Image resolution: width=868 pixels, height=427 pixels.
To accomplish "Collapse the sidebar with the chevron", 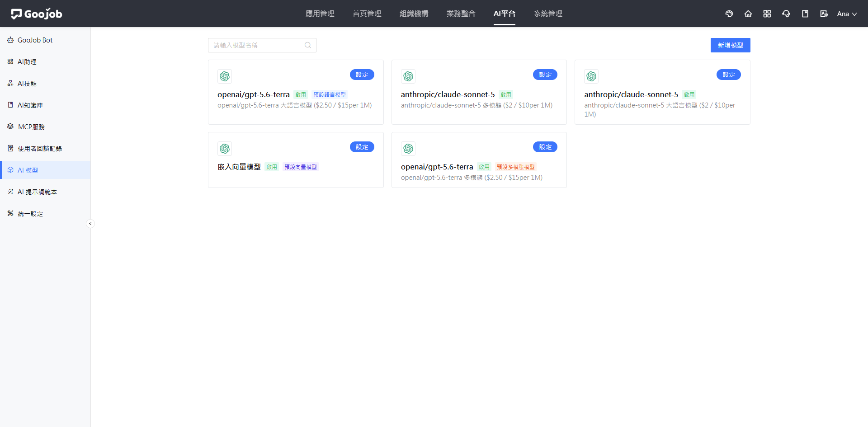I will [x=90, y=224].
